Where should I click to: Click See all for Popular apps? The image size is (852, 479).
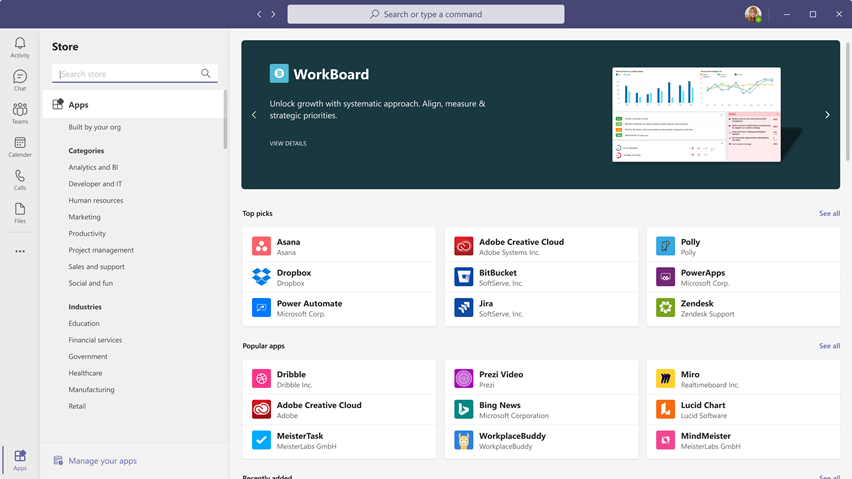pyautogui.click(x=829, y=346)
